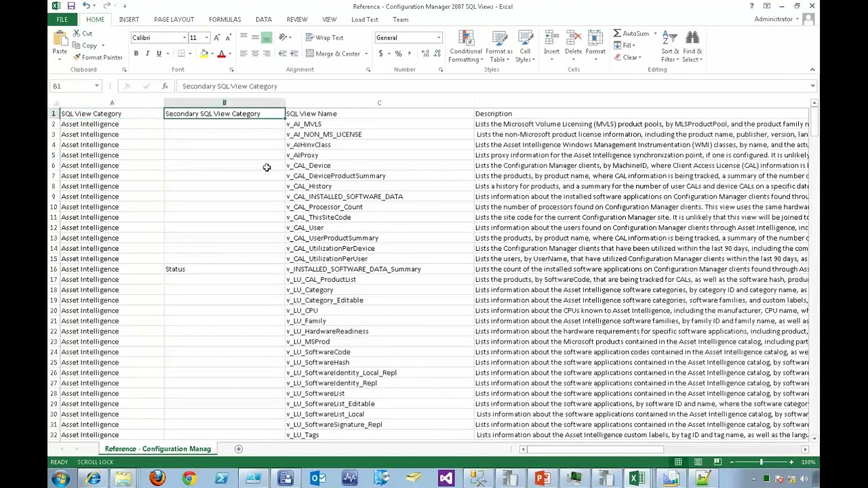This screenshot has height=488, width=868.
Task: Center cell text horizontally
Action: pos(255,54)
